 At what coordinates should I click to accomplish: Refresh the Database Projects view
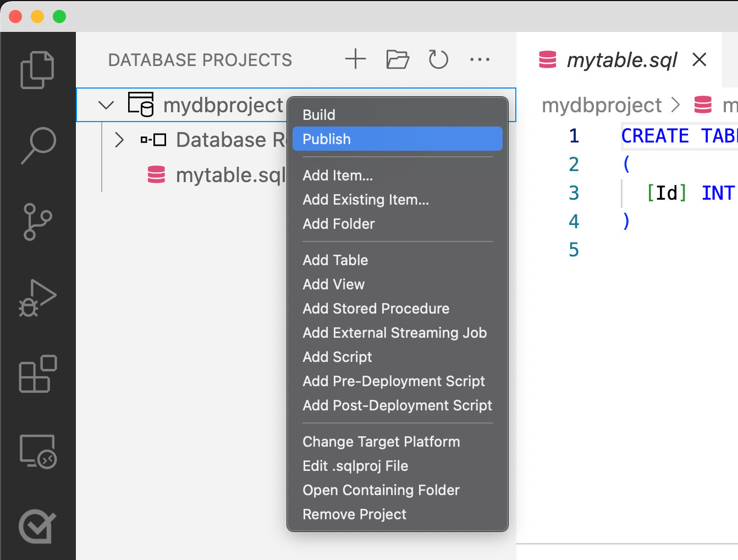point(438,59)
